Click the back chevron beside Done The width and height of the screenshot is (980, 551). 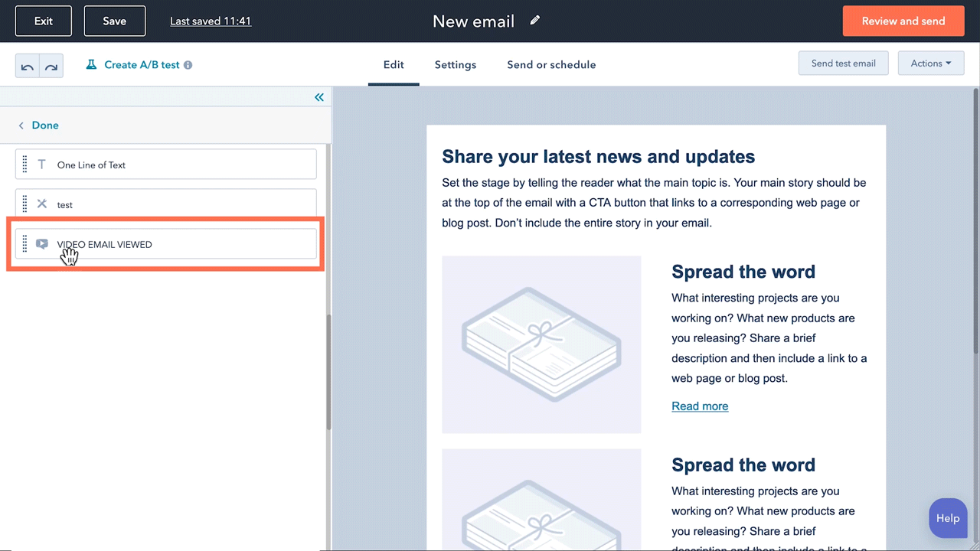pyautogui.click(x=21, y=126)
